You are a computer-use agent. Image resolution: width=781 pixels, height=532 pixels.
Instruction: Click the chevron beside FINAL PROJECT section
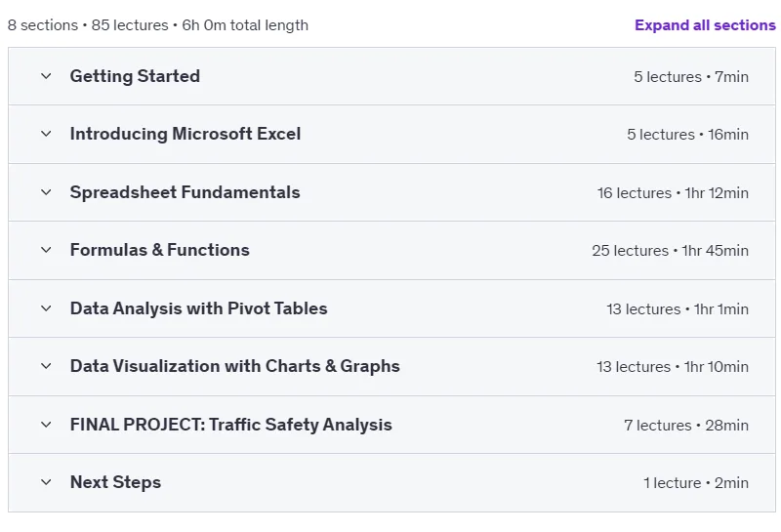[46, 425]
